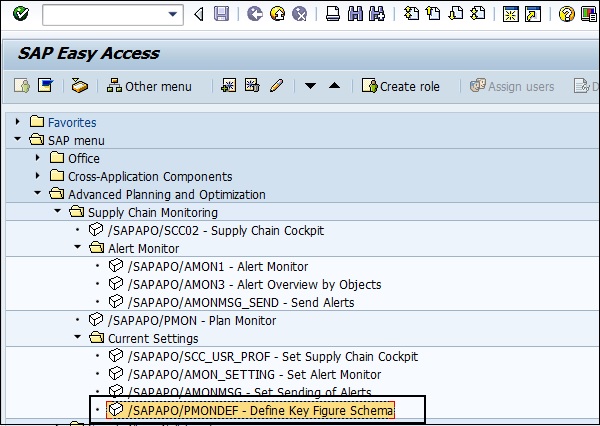The width and height of the screenshot is (600, 426).
Task: Open the command field dropdown arrow
Action: pyautogui.click(x=173, y=15)
